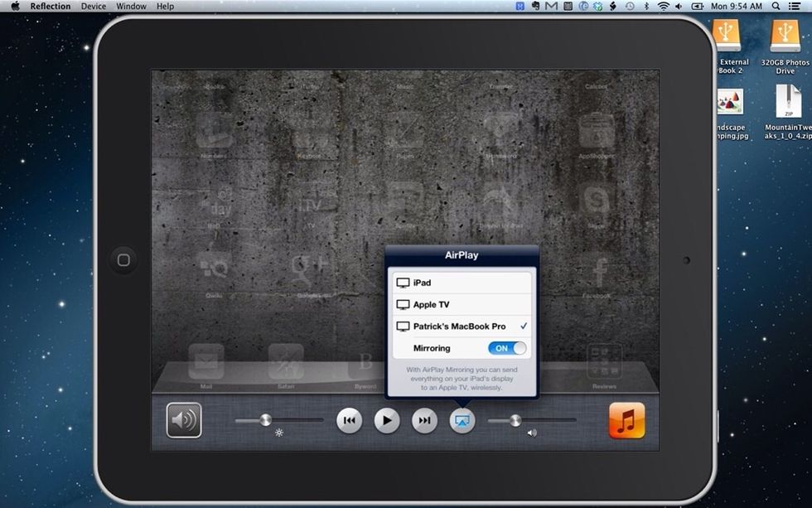Click the Bluetooth menu bar icon
This screenshot has width=812, height=508.
coord(645,6)
